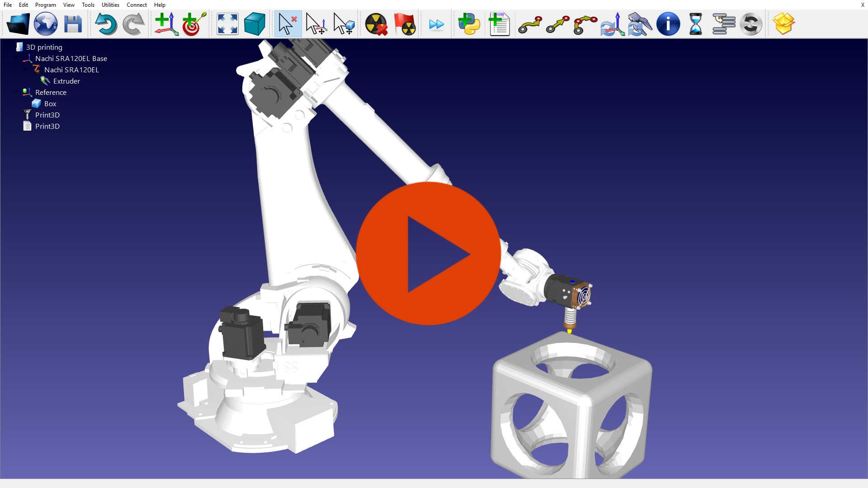Click the Undo button in toolbar
Viewport: 868px width, 488px height.
coord(104,23)
